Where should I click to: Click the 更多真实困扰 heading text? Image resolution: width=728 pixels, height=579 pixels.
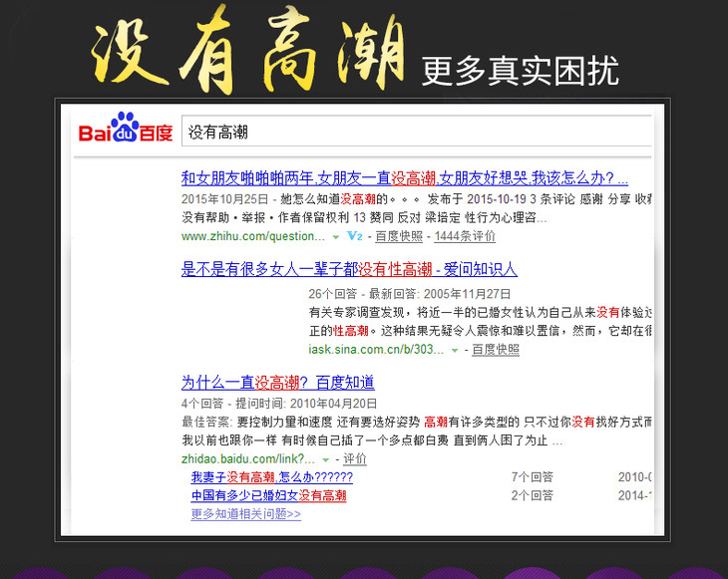click(521, 71)
